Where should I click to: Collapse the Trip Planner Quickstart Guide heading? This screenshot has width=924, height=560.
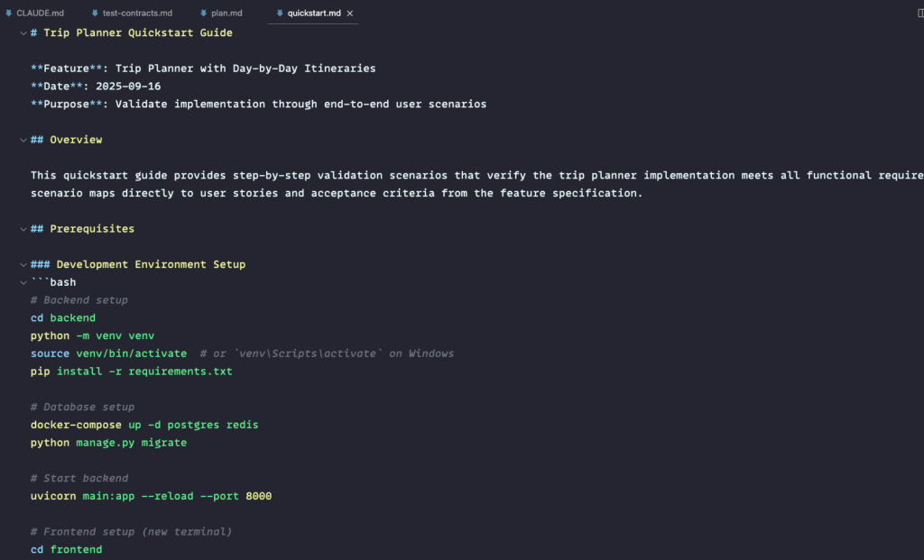pos(23,33)
